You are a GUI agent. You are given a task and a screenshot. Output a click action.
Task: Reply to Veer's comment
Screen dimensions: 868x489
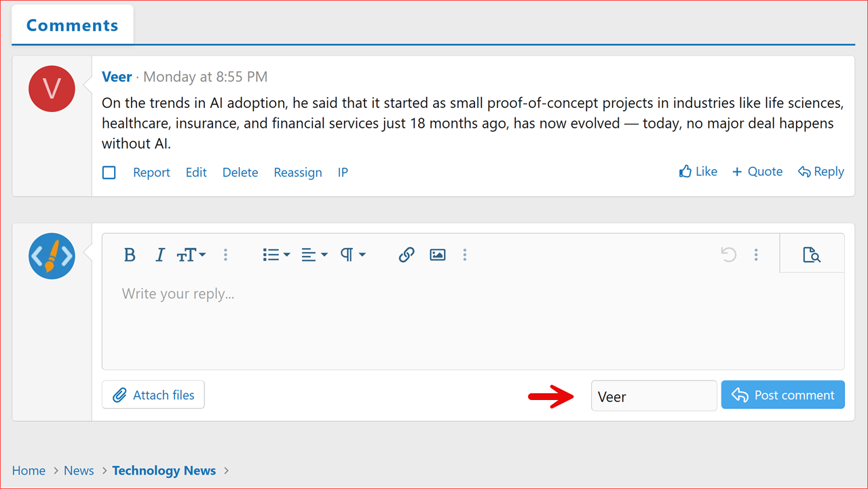click(x=821, y=171)
